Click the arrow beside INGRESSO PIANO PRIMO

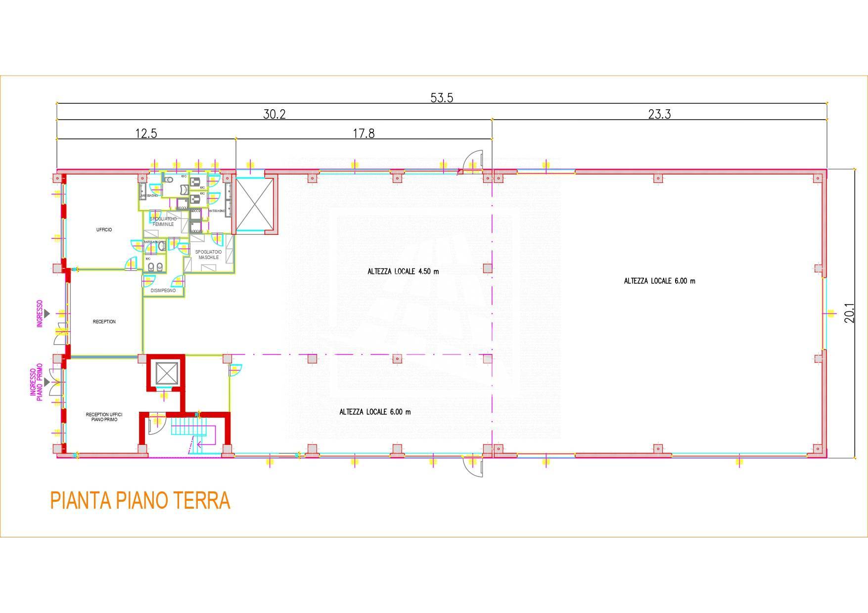click(x=47, y=382)
